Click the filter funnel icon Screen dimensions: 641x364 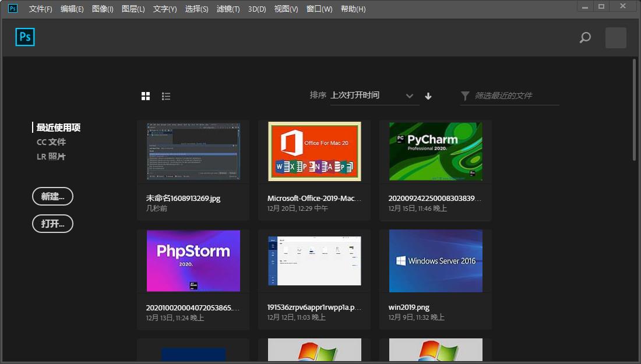[x=465, y=96]
